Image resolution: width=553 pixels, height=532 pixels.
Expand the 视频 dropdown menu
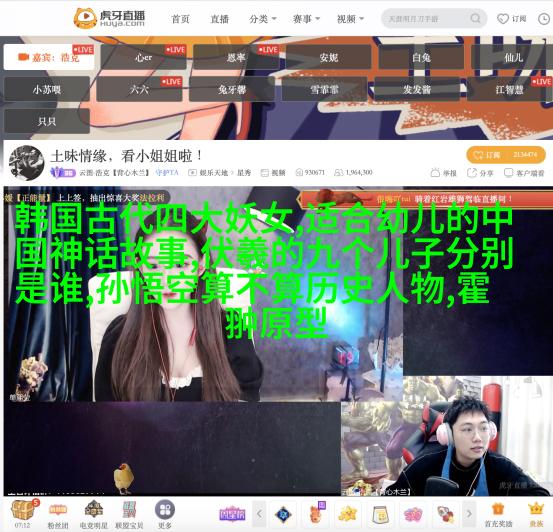pos(350,19)
